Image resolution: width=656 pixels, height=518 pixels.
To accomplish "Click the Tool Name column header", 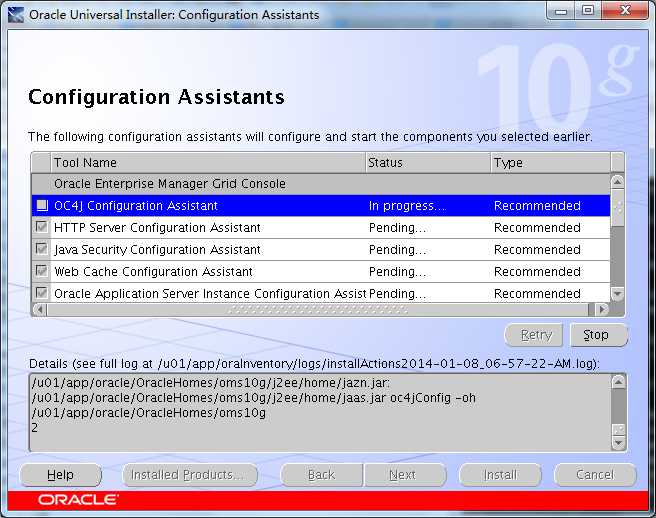I will pos(208,162).
